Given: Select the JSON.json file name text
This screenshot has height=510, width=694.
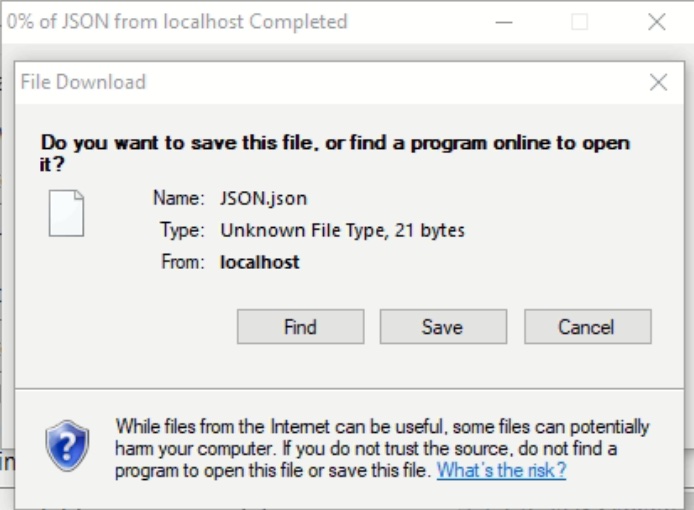Looking at the screenshot, I should tap(263, 198).
